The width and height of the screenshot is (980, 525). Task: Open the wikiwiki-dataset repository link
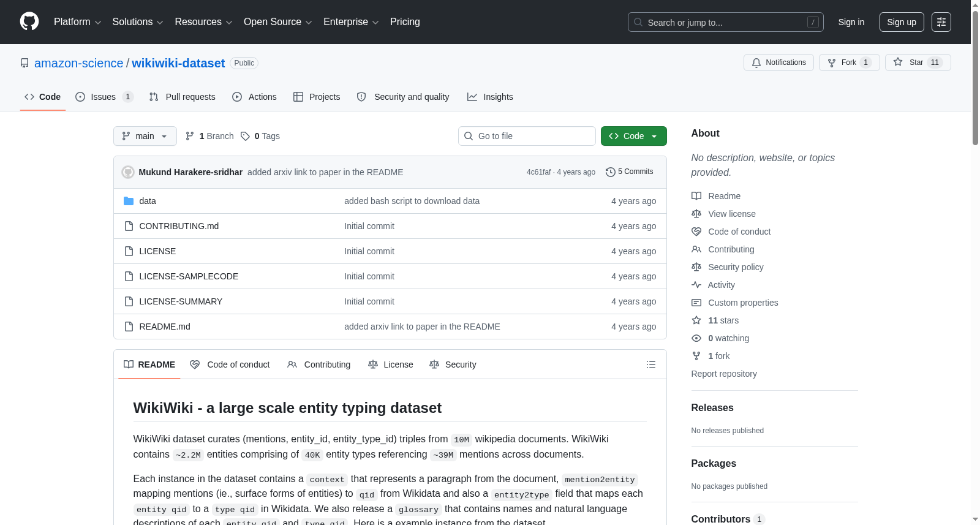pos(178,63)
